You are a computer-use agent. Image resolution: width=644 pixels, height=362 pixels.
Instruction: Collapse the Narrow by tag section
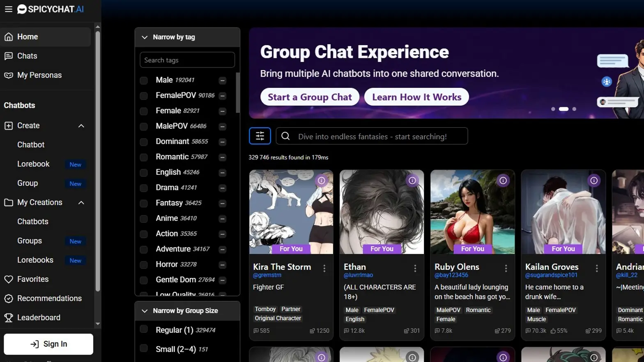pyautogui.click(x=145, y=37)
